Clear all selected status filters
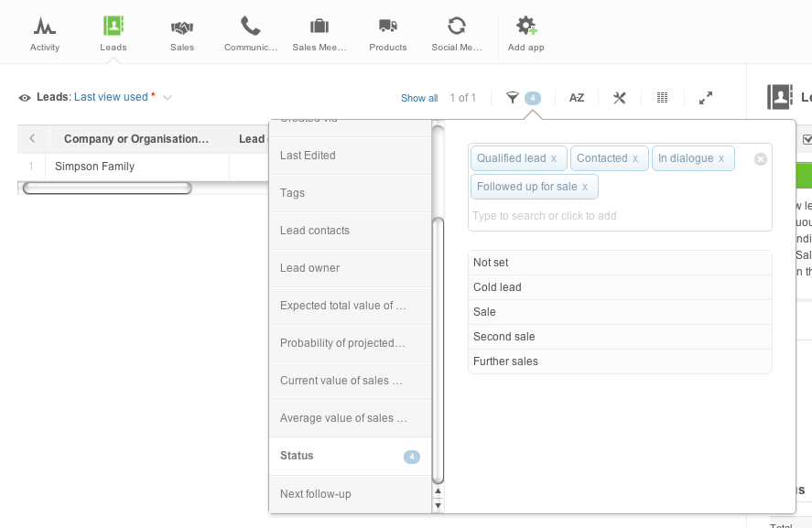812x528 pixels. (760, 159)
